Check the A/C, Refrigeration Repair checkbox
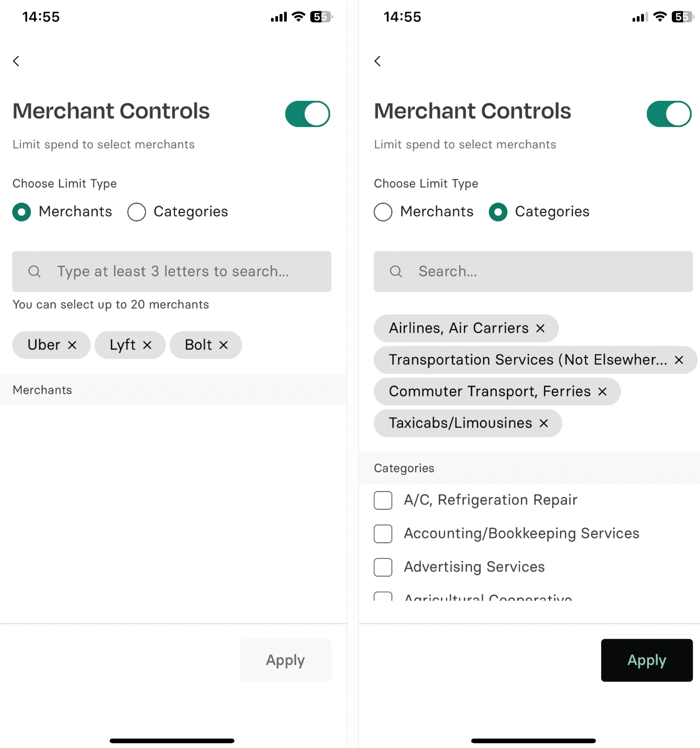This screenshot has width=700, height=748. tap(383, 500)
